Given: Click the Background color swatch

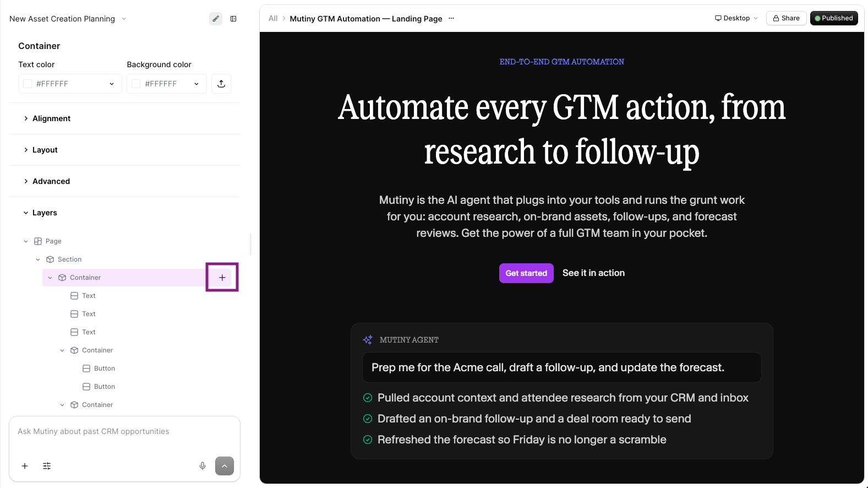Looking at the screenshot, I should 136,84.
